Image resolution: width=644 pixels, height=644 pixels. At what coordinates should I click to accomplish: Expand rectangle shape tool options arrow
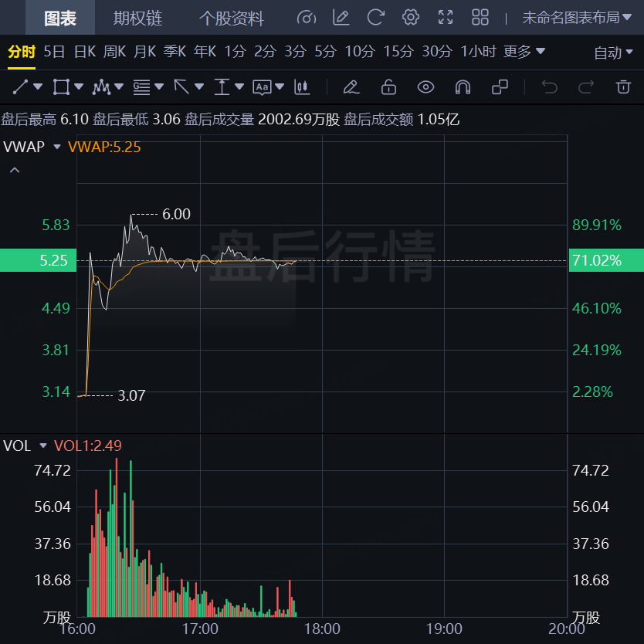(x=79, y=86)
